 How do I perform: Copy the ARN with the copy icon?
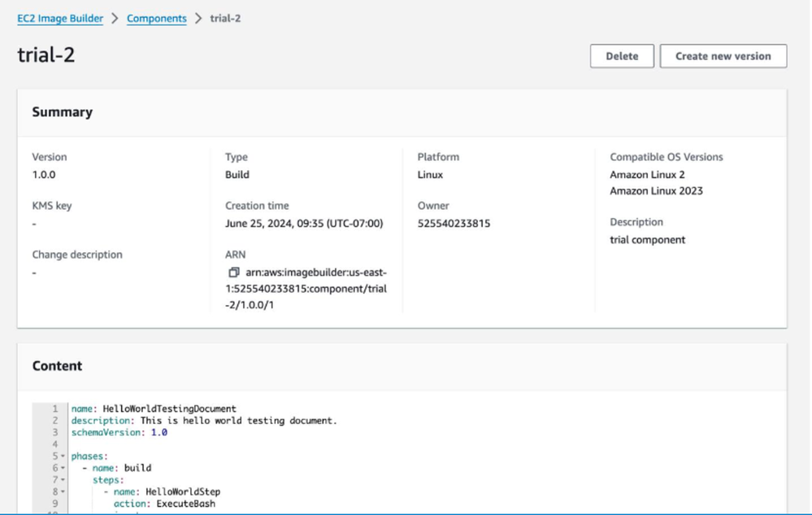coord(233,272)
